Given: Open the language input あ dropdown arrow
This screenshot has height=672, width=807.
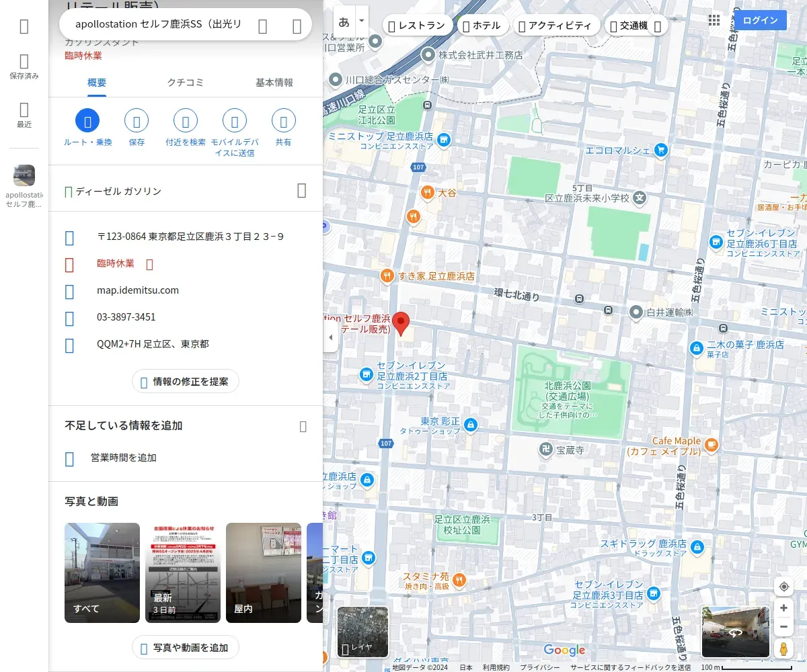Looking at the screenshot, I should point(362,21).
